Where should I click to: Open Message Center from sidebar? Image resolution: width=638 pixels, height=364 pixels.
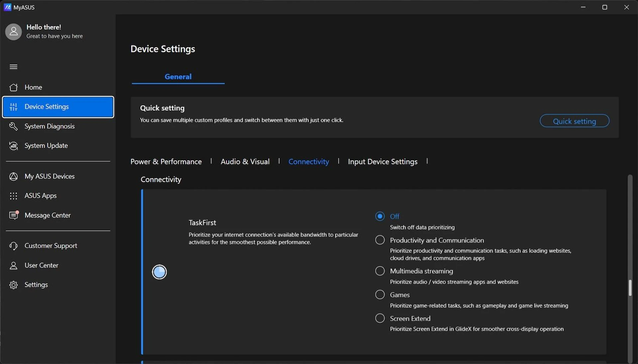coord(58,215)
